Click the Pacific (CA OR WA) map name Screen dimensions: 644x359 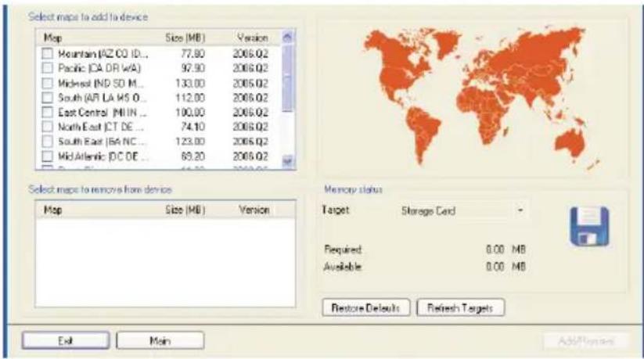[99, 68]
